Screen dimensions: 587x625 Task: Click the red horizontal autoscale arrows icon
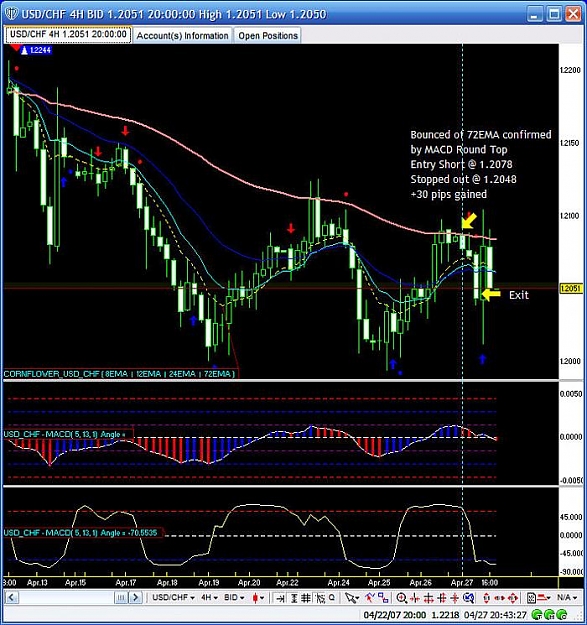pyautogui.click(x=499, y=598)
